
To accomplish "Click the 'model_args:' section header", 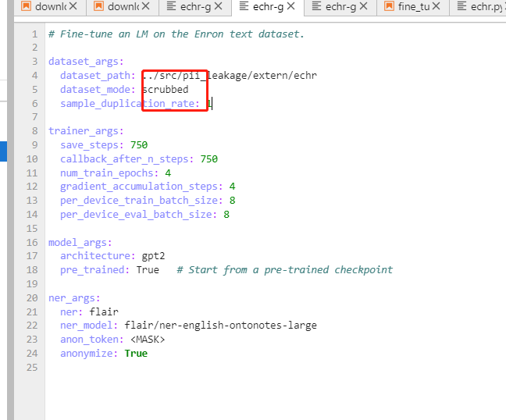I will click(x=80, y=243).
